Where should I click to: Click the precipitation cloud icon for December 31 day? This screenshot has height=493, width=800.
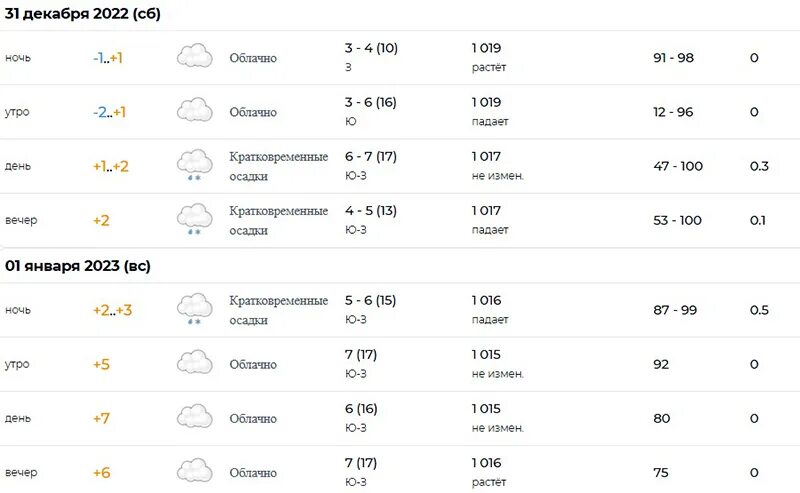coord(194,165)
